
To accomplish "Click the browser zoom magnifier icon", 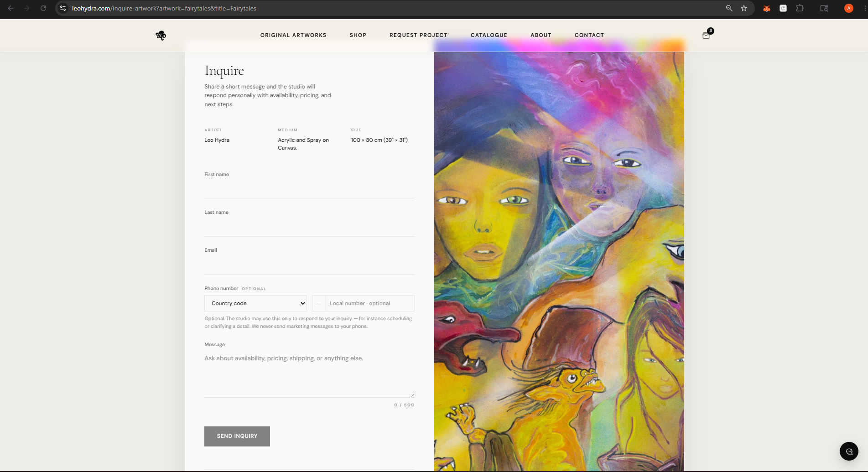I will click(729, 8).
